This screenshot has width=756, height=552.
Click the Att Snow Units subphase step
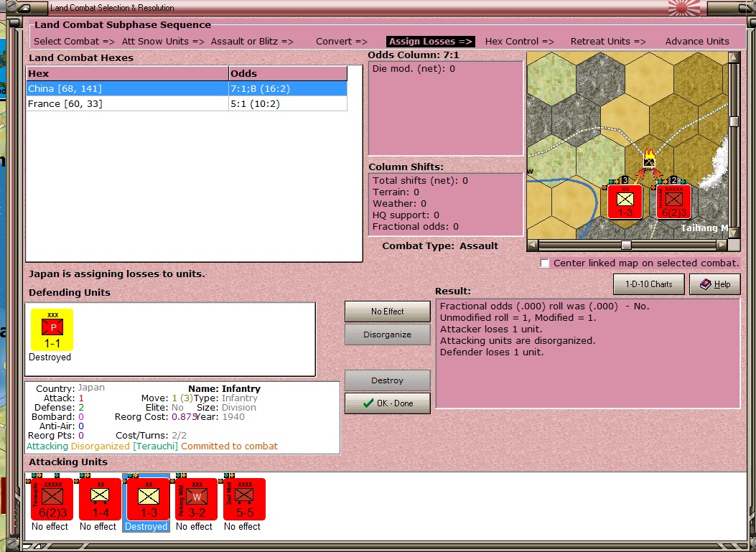pos(163,42)
